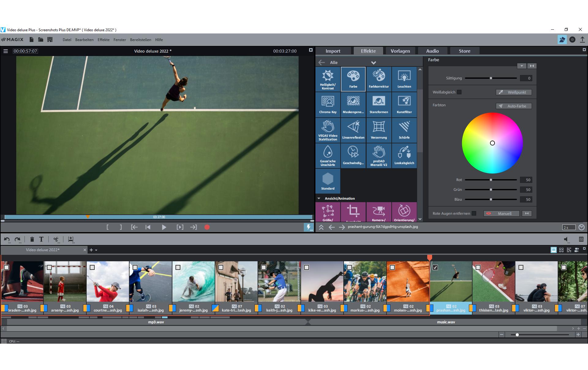Enable the Weißabgleich checkbox
This screenshot has height=370, width=588.
[459, 92]
